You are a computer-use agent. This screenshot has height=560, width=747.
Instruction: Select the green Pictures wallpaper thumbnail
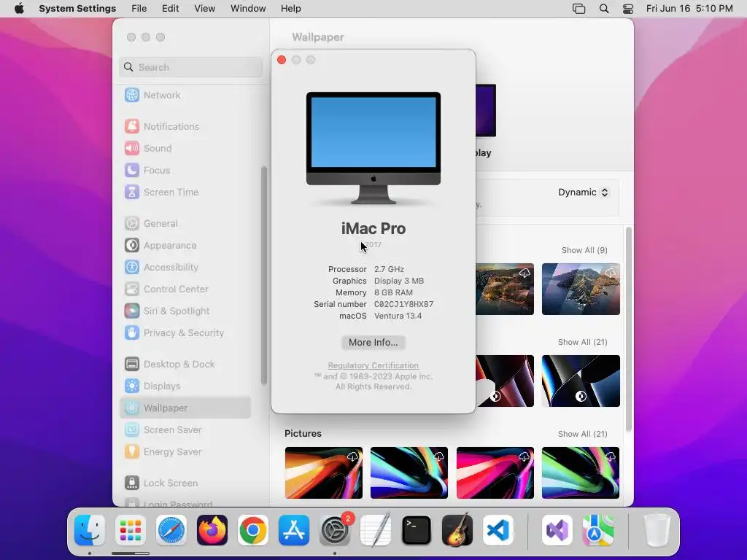(581, 472)
